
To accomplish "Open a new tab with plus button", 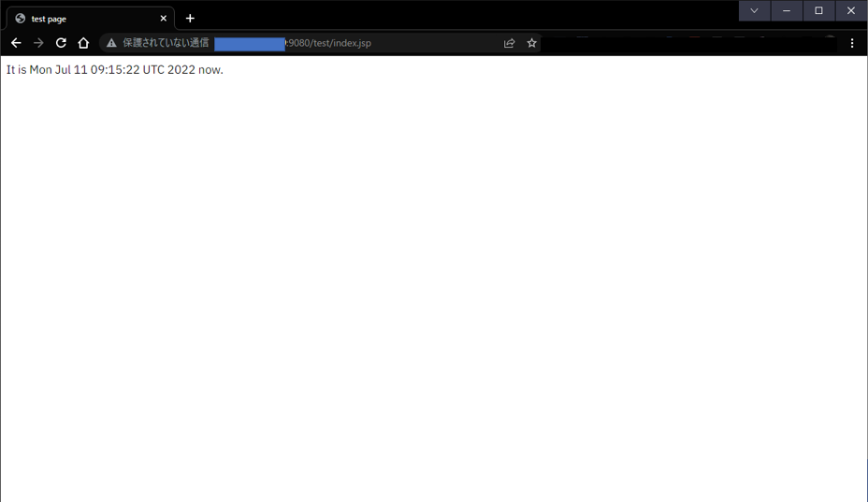I will click(x=190, y=19).
